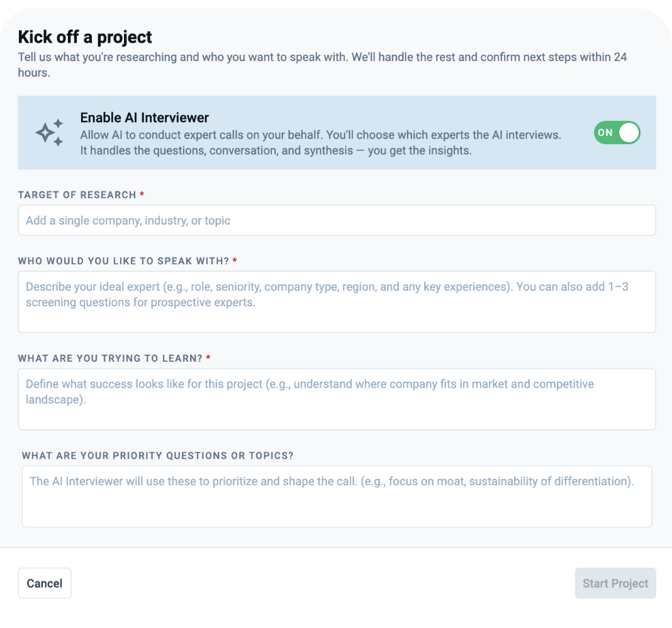The image size is (672, 628).
Task: Click the 'Enable AI Interviewer' title text
Action: coord(144,118)
